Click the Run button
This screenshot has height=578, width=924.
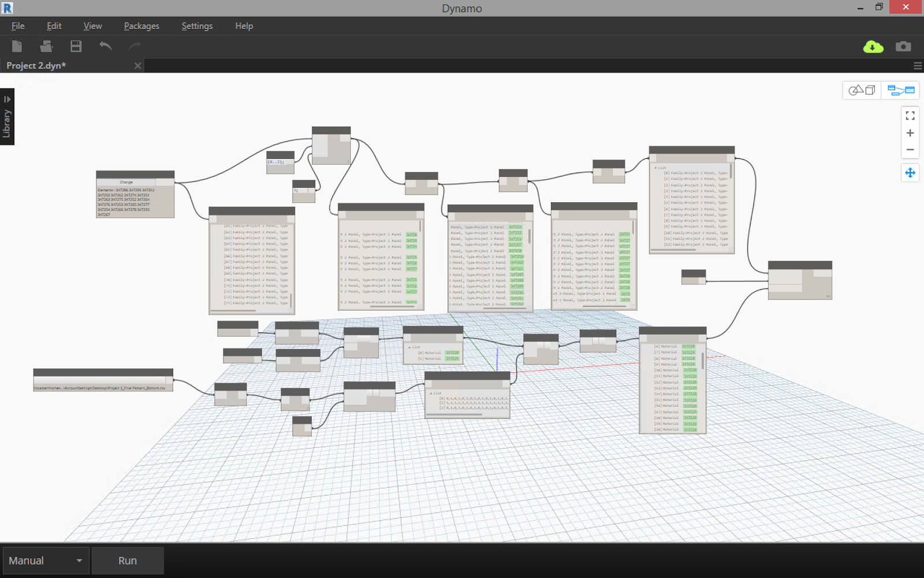128,561
